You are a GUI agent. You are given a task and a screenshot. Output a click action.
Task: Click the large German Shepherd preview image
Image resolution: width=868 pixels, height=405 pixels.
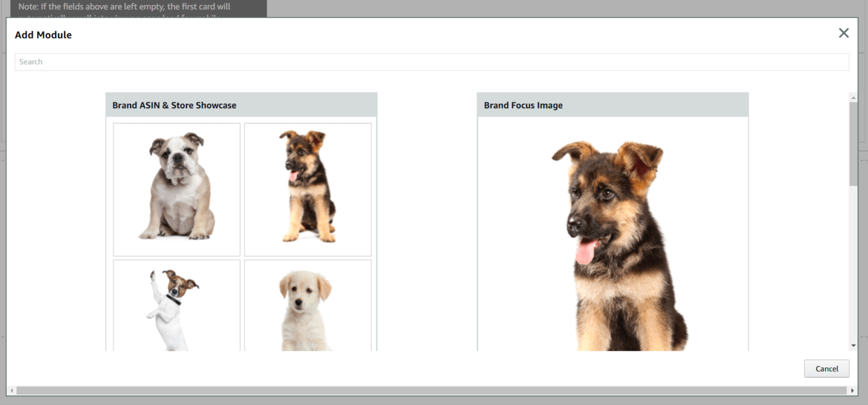point(613,238)
